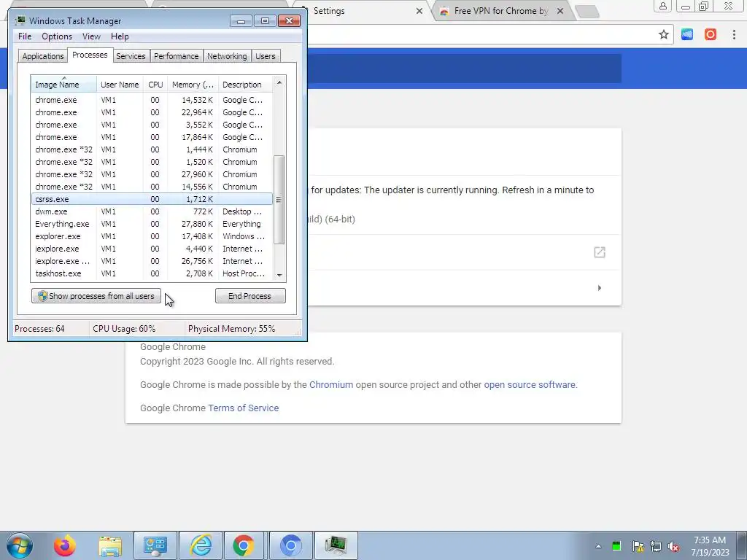
Task: Click the blue VPN extension icon
Action: coord(687,34)
